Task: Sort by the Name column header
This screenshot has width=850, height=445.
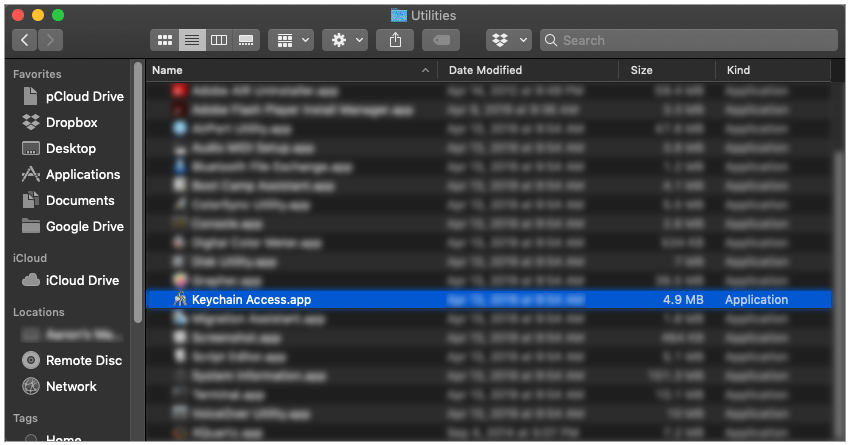Action: click(167, 70)
